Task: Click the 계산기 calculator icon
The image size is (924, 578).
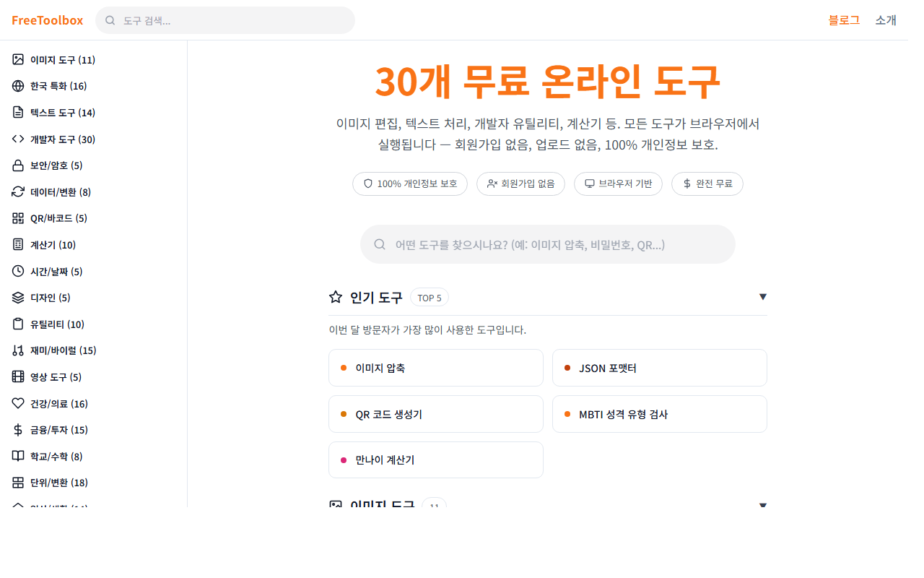Action: [17, 244]
